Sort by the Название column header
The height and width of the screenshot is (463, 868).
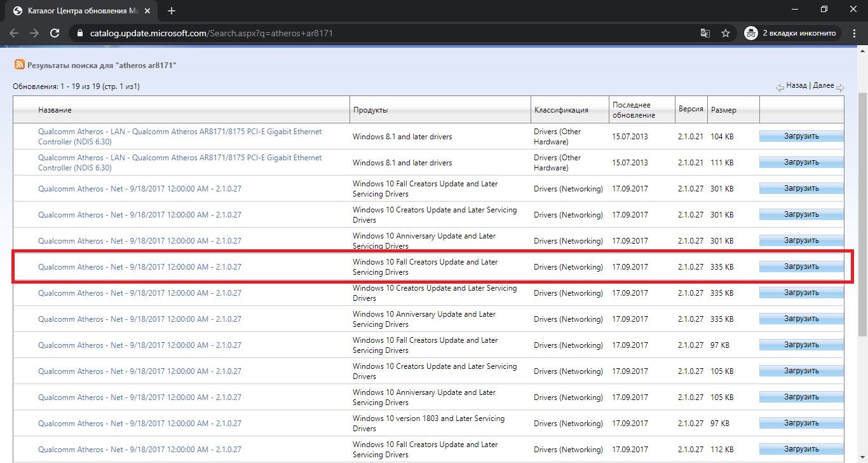55,110
